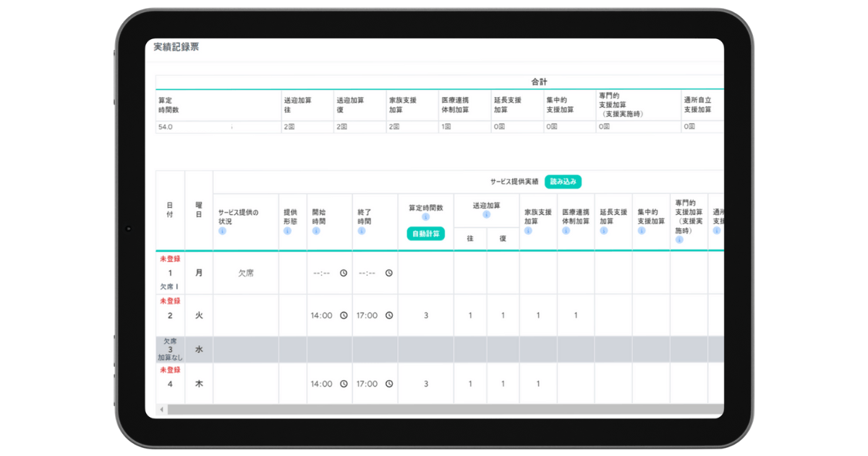The height and width of the screenshot is (456, 868).
Task: Show info for 医療連携体制加算 column
Action: pos(566,231)
